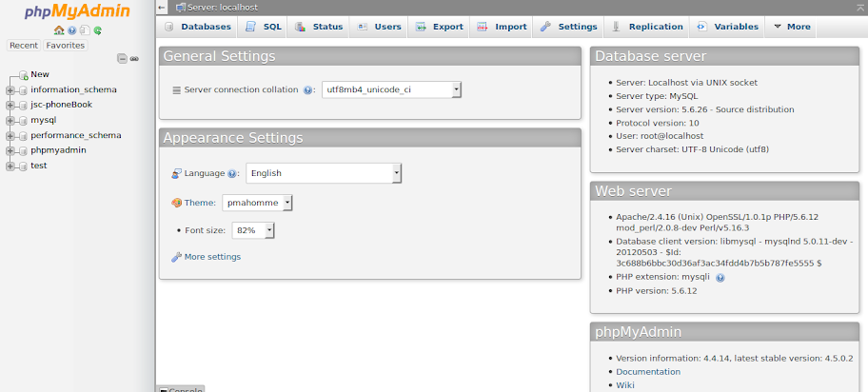868x392 pixels.
Task: Click the help icon next to Language
Action: click(232, 173)
